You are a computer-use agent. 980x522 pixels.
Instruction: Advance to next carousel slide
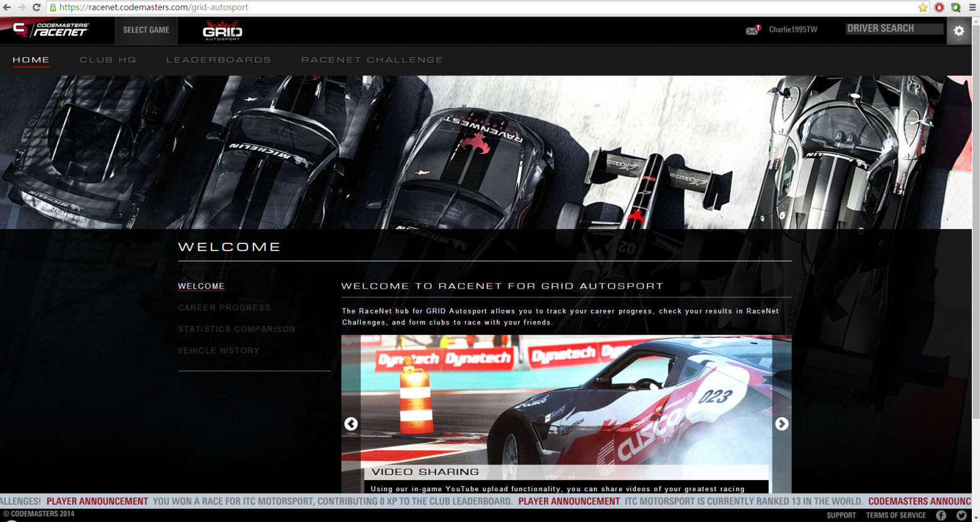[x=781, y=424]
